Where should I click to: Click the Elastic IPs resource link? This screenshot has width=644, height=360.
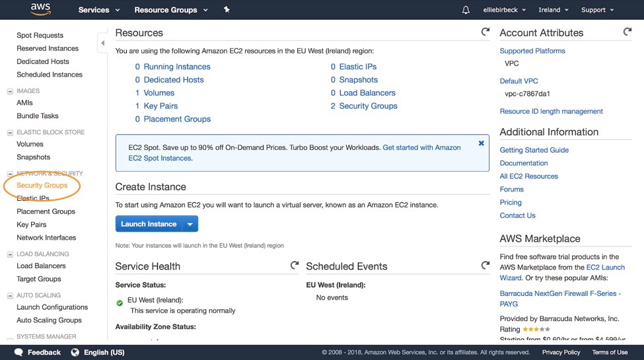pyautogui.click(x=358, y=67)
